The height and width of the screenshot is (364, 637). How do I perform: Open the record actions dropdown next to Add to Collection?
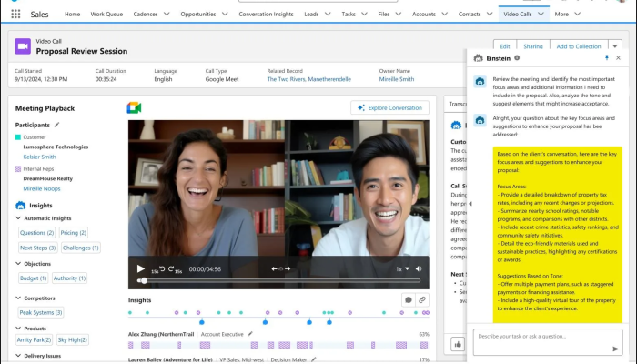pyautogui.click(x=614, y=46)
